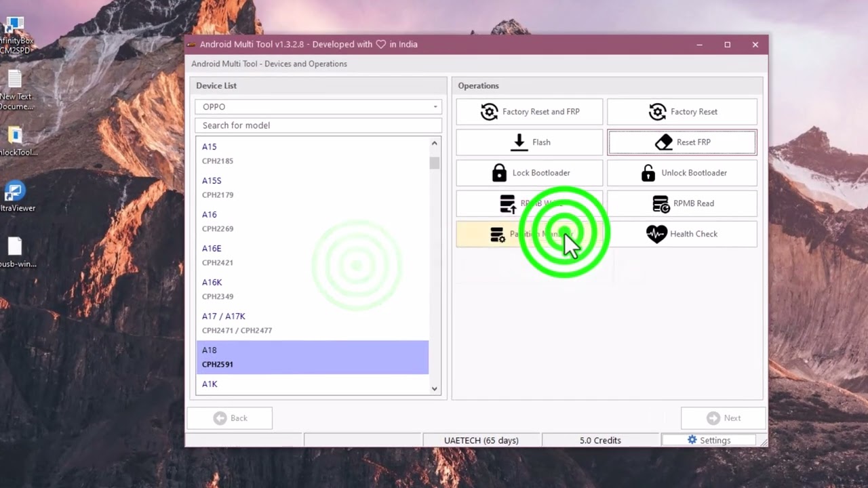Open the New Text Document desktop file
The width and height of the screenshot is (868, 488).
[15, 91]
